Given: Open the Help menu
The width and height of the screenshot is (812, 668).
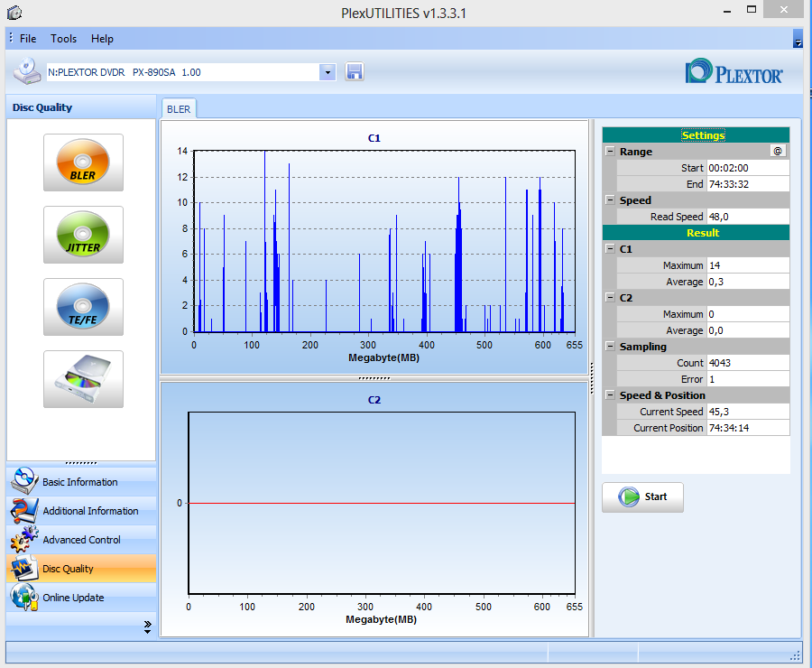Looking at the screenshot, I should point(102,39).
